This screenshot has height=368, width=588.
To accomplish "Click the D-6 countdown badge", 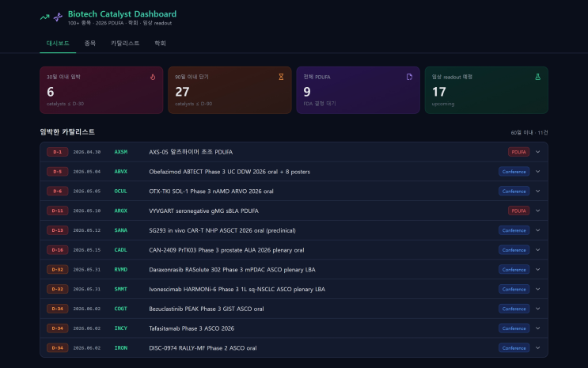I will (x=57, y=191).
